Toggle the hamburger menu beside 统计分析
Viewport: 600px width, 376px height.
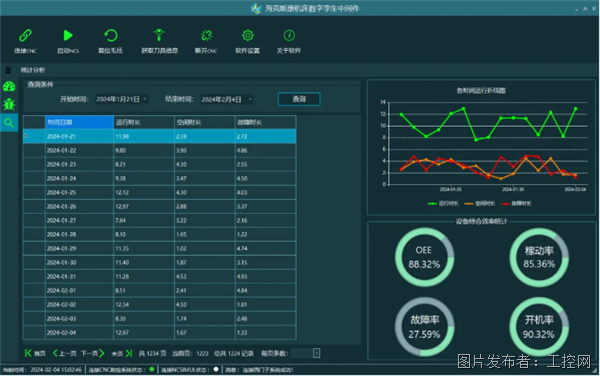(x=8, y=70)
